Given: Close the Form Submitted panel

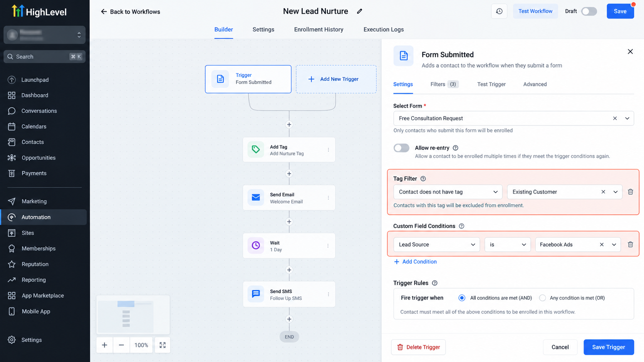Looking at the screenshot, I should [630, 52].
